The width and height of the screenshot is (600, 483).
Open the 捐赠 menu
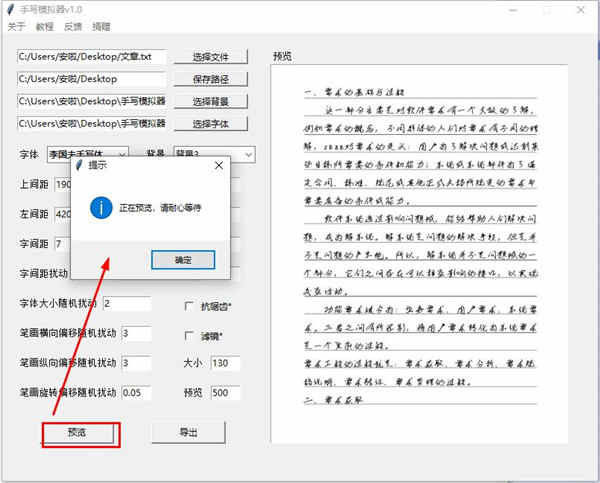pos(101,26)
